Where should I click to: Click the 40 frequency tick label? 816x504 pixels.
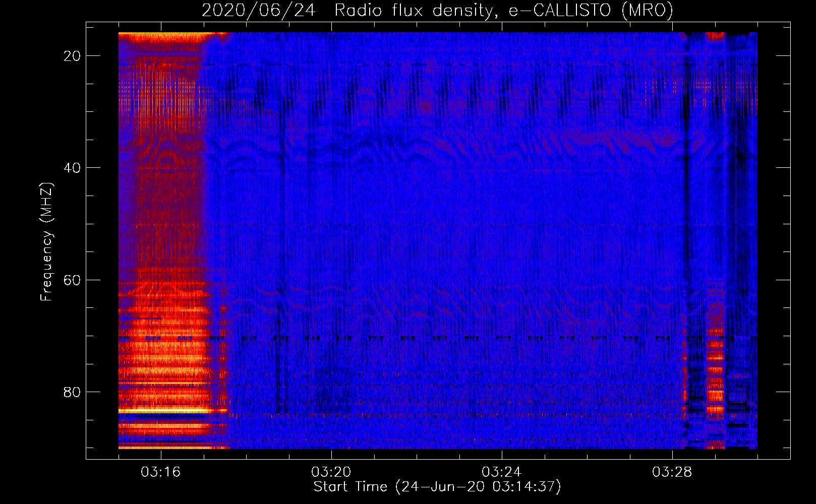[72, 168]
